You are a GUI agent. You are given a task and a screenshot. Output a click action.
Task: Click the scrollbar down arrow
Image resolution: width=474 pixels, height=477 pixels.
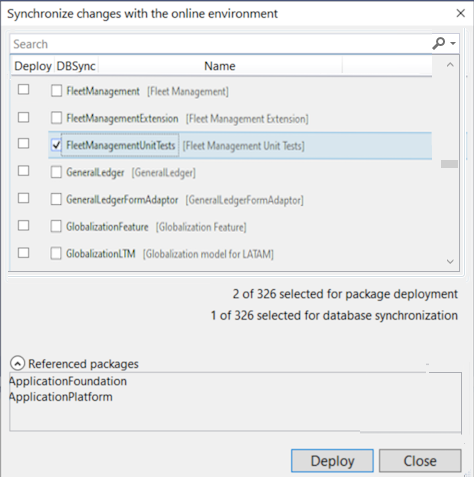pyautogui.click(x=450, y=262)
